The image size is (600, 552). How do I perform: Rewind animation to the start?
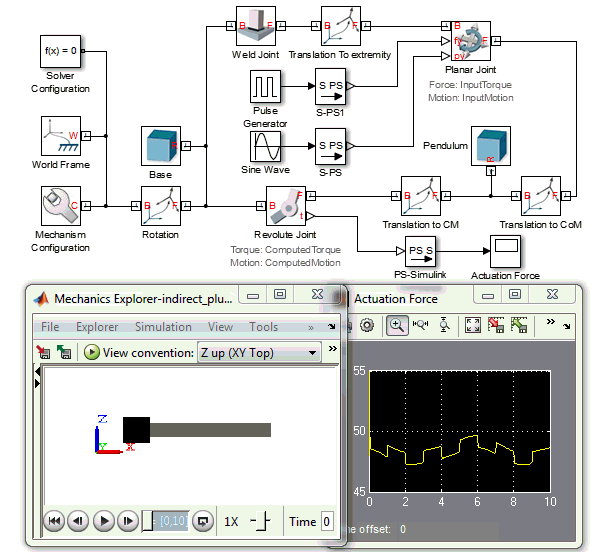click(54, 521)
